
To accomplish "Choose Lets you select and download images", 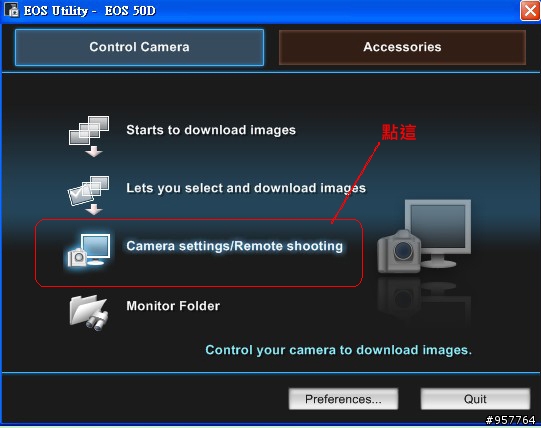I will coord(246,188).
